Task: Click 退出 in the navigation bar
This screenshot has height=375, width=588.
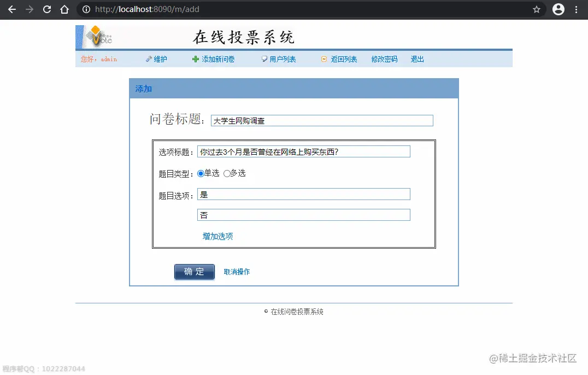Action: pyautogui.click(x=417, y=59)
